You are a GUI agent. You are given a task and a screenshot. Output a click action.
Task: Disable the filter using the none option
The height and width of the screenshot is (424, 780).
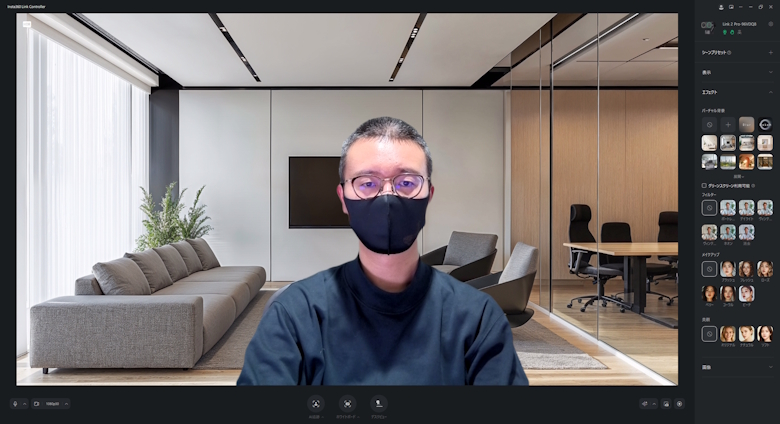709,208
